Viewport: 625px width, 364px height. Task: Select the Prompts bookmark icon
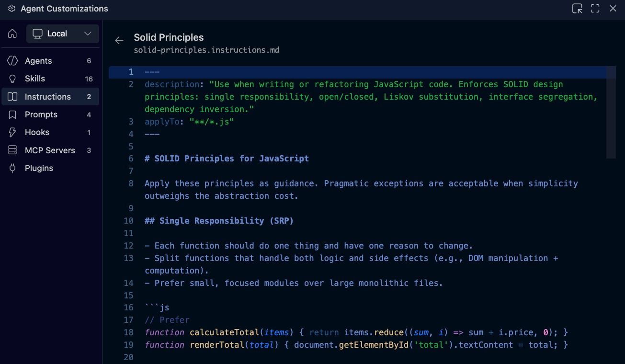point(12,114)
